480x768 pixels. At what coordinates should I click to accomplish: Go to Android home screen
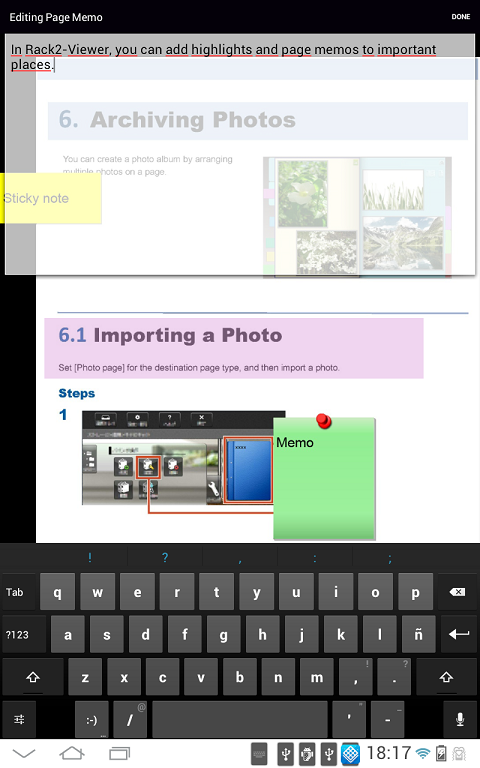pyautogui.click(x=72, y=753)
